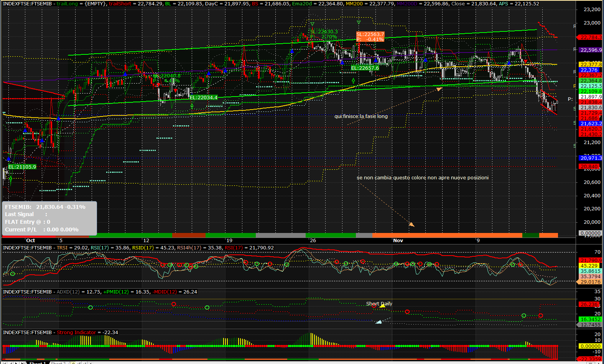Click the blue 21,623.2 price axis marker
The width and height of the screenshot is (604, 364).
(x=591, y=123)
